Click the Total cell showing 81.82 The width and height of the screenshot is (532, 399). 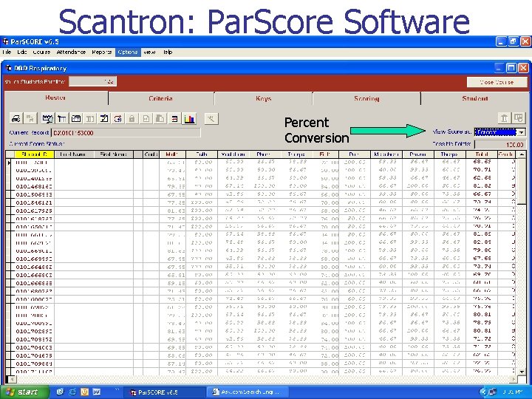(482, 186)
